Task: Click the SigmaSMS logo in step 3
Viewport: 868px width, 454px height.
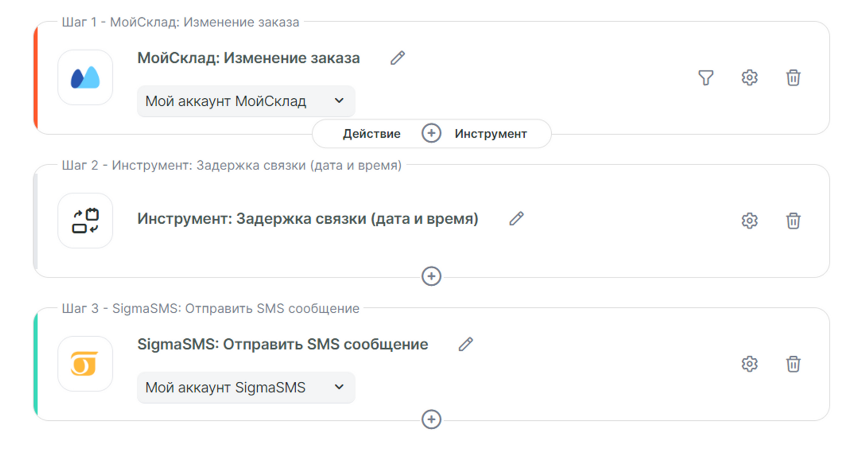Action: coord(85,363)
